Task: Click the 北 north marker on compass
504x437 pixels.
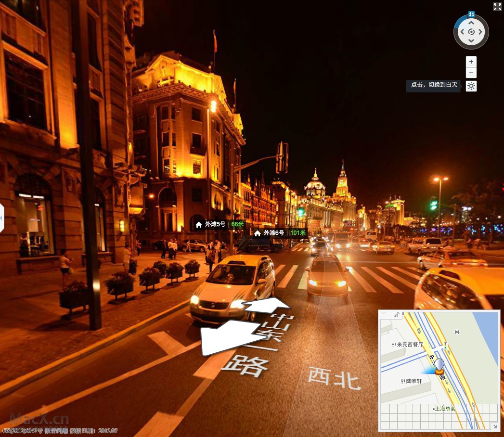Action: [x=471, y=14]
